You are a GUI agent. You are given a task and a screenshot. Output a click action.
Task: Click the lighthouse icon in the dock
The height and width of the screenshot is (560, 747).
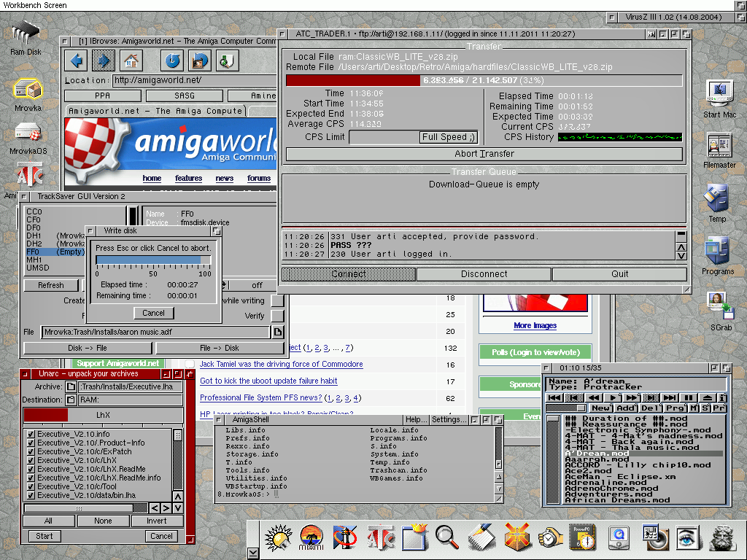344,537
